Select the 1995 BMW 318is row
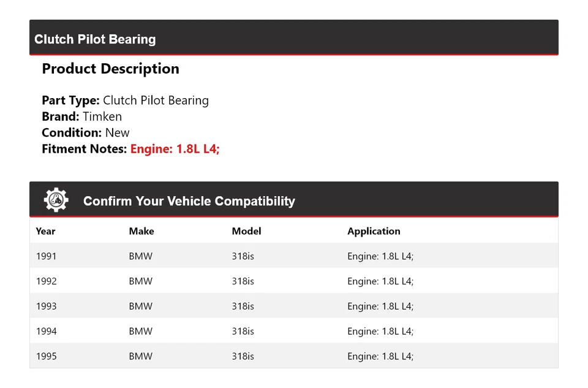588x388 pixels. point(294,356)
